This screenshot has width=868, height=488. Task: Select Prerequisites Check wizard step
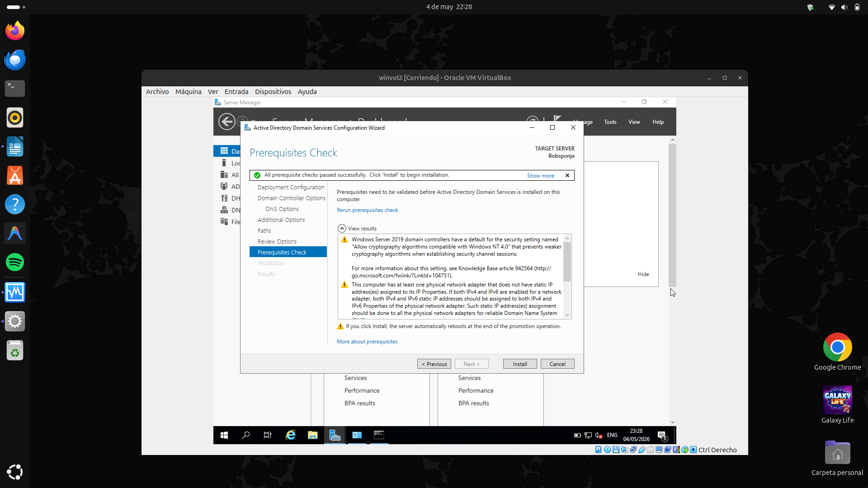(288, 252)
